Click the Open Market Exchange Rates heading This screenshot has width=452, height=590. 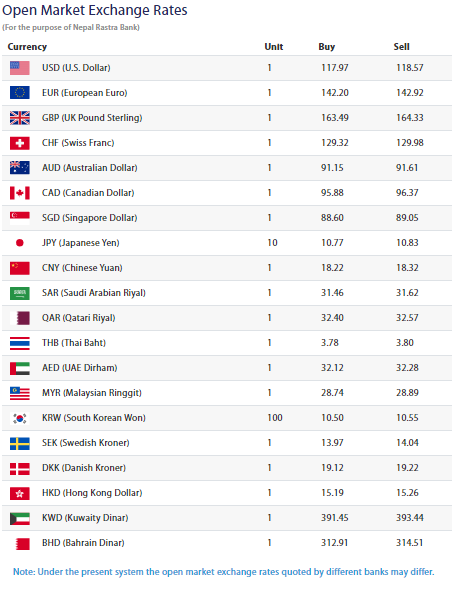coord(94,10)
